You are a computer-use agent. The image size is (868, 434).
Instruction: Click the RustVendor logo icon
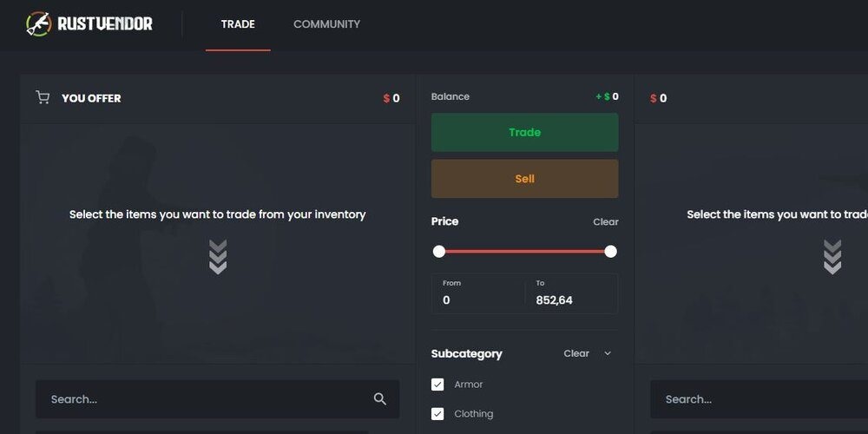(39, 23)
